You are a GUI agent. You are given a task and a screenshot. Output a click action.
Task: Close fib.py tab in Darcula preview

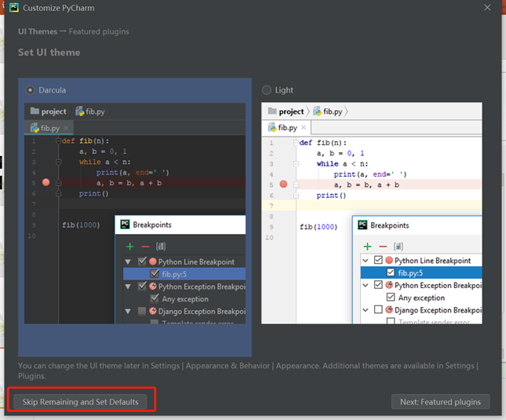pos(66,128)
